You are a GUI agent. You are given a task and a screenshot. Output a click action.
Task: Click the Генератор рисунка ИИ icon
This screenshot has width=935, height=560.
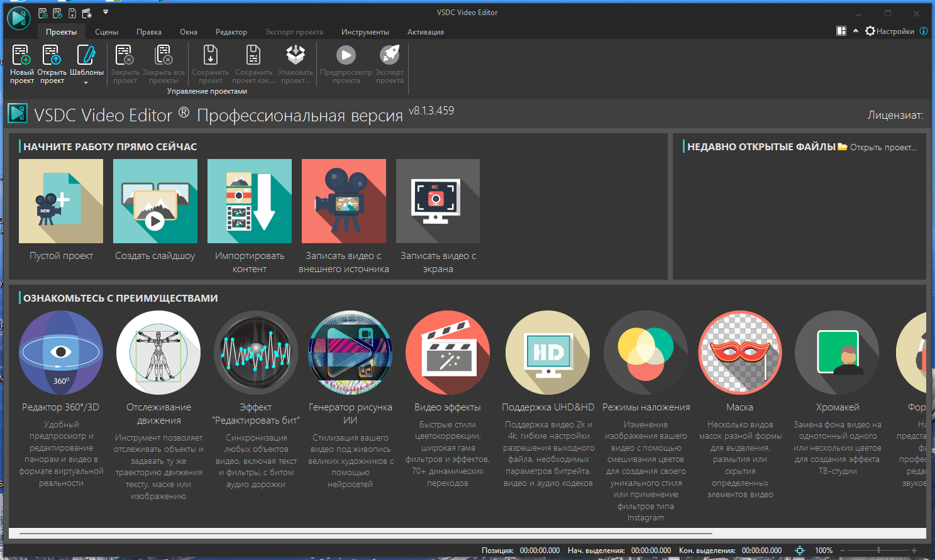point(350,353)
